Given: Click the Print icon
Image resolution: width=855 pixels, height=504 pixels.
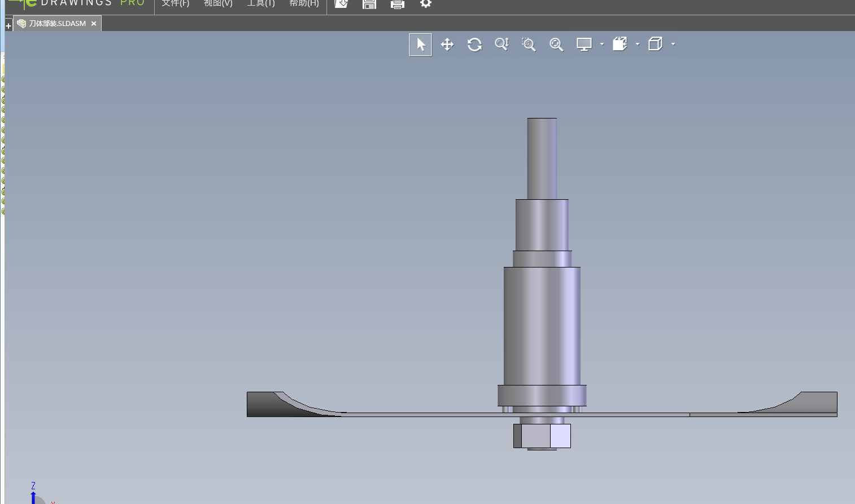Looking at the screenshot, I should [x=398, y=4].
